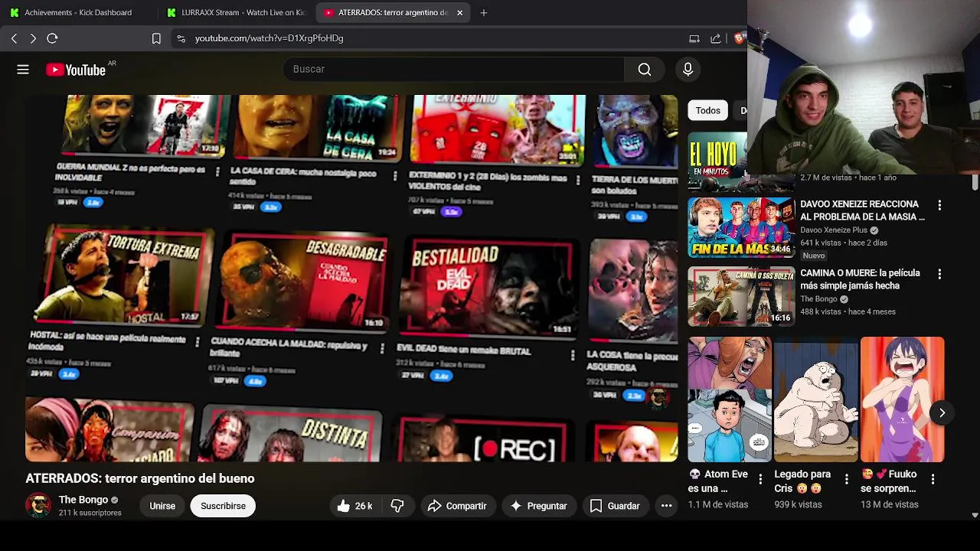Open the DAVOO XENEIZE REACCIONA video title

click(x=862, y=210)
